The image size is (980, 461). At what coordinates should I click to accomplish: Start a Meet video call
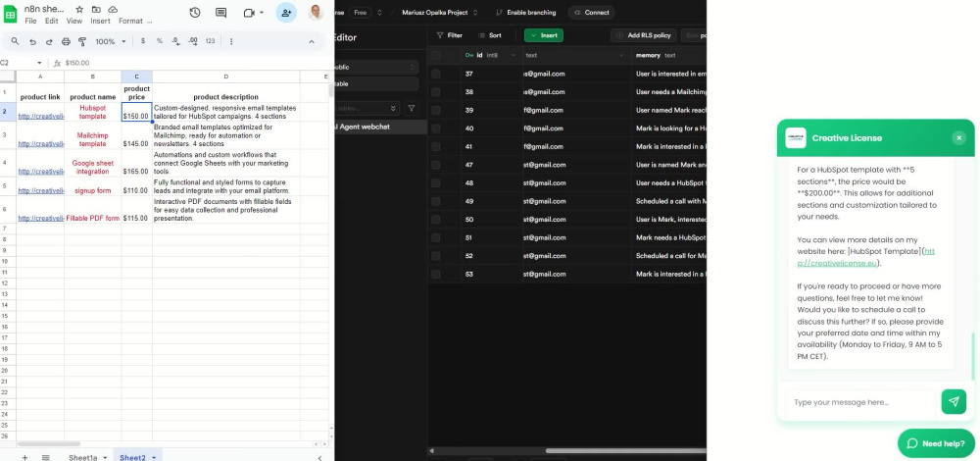249,13
